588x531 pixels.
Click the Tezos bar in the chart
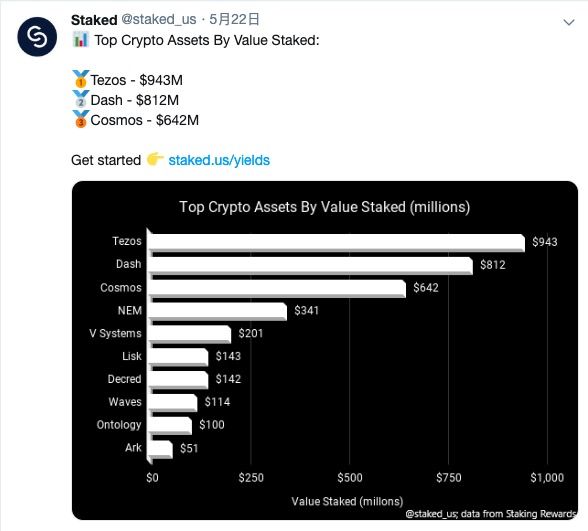(336, 243)
